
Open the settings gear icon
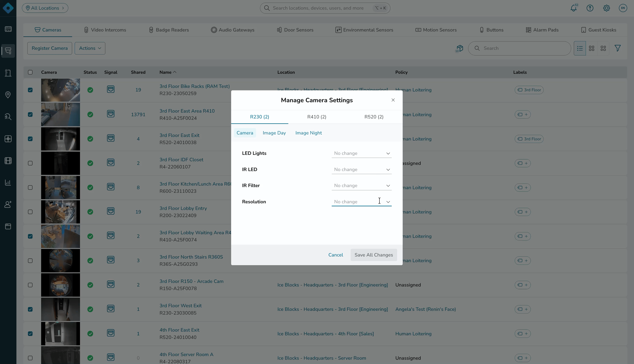[606, 8]
